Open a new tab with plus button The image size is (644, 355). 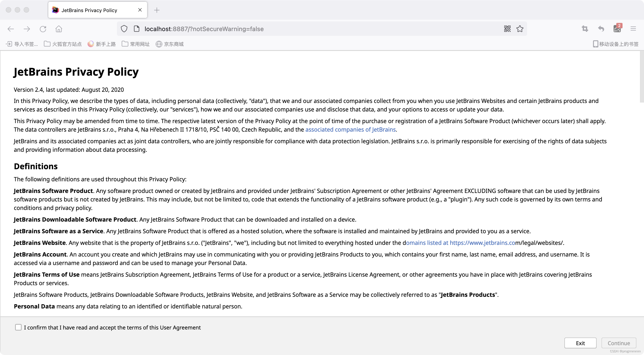pyautogui.click(x=157, y=10)
